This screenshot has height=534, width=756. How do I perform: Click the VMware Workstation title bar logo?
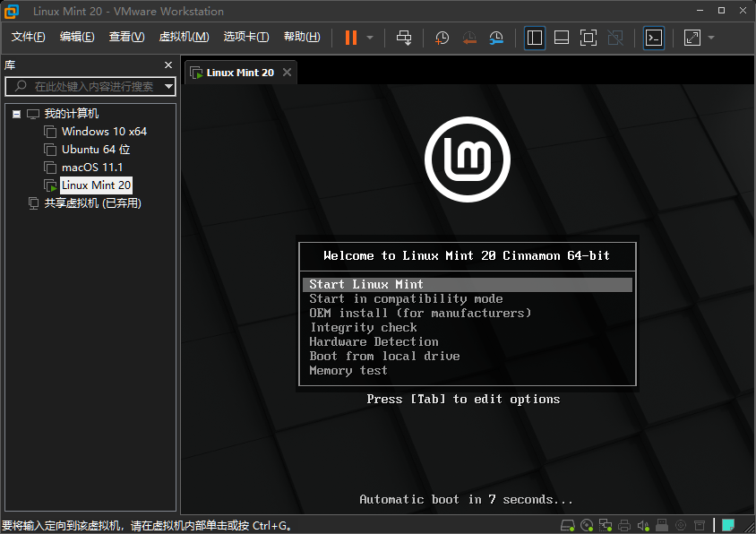[x=12, y=12]
